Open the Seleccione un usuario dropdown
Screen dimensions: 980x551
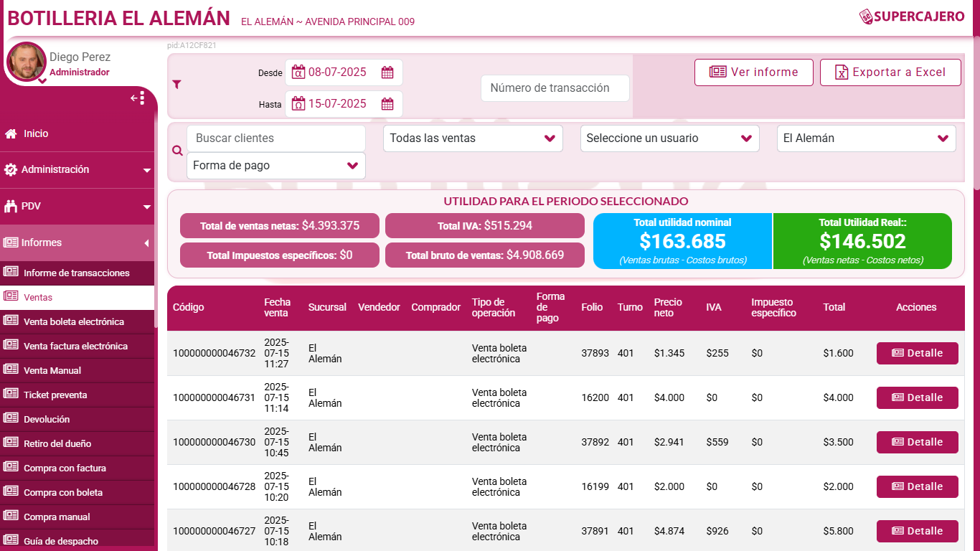(669, 138)
